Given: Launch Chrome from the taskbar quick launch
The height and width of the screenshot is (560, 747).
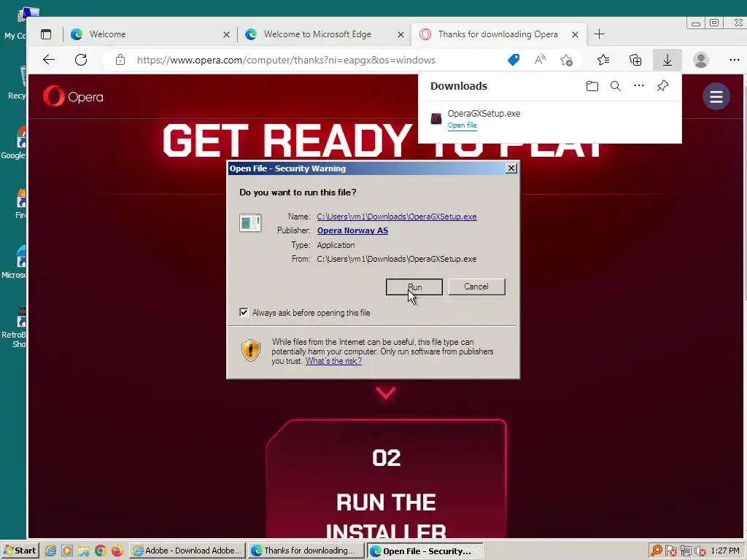Looking at the screenshot, I should (101, 551).
